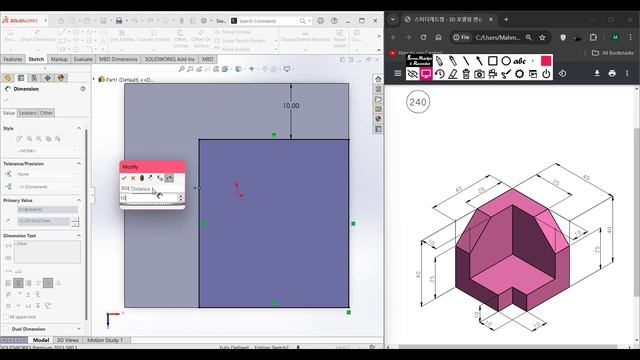Image resolution: width=640 pixels, height=360 pixels.
Task: Click the Search Commands field
Action: pos(269,21)
